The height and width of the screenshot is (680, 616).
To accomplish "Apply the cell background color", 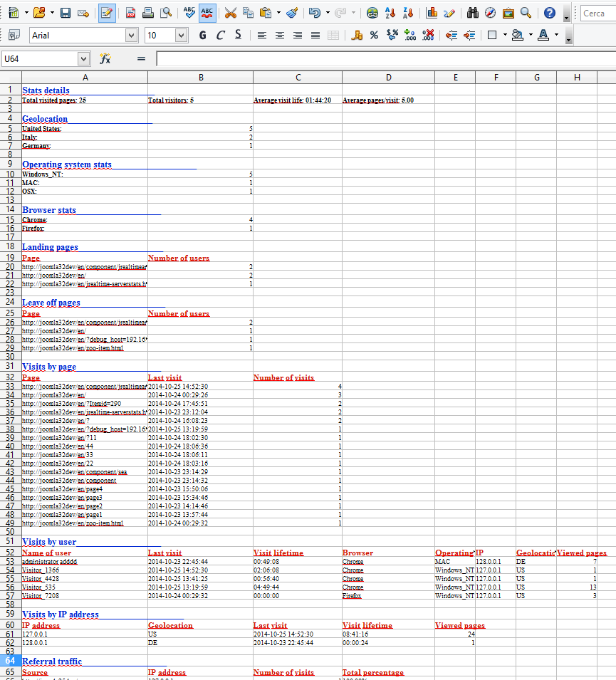I will [518, 35].
